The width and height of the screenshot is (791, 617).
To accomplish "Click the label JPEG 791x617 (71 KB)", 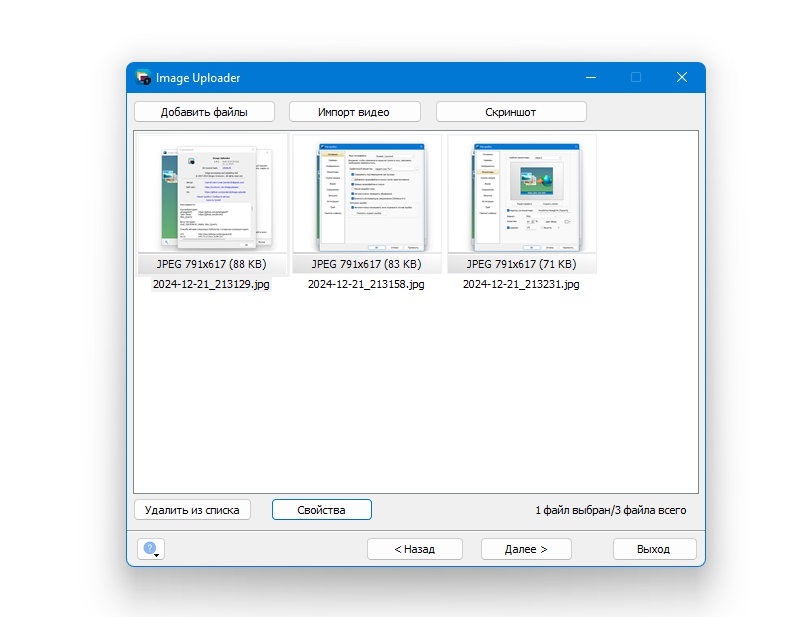I will tap(521, 264).
